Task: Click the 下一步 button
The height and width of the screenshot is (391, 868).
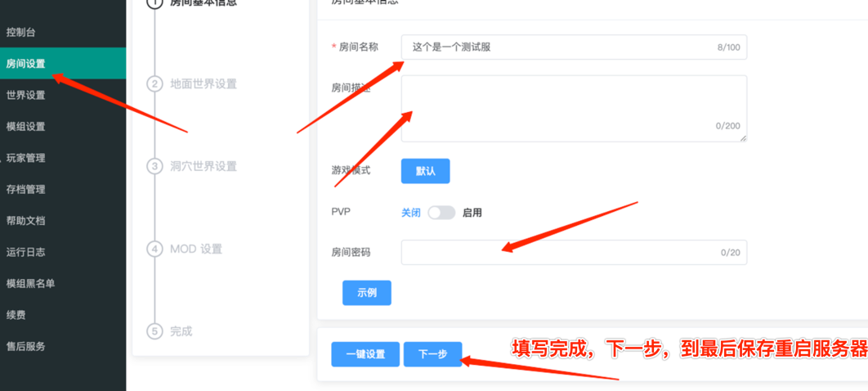Action: [432, 354]
